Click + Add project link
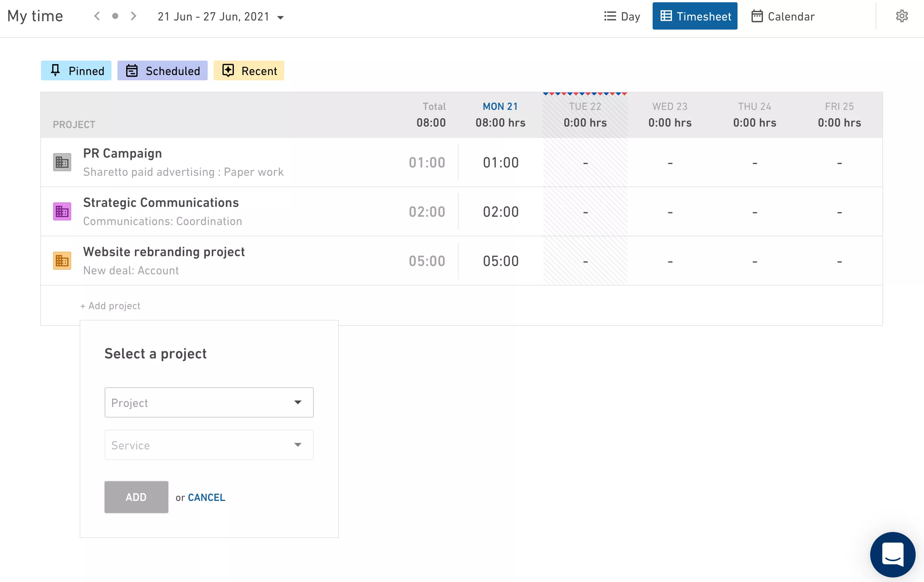Viewport: 924px width, 582px height. (110, 306)
